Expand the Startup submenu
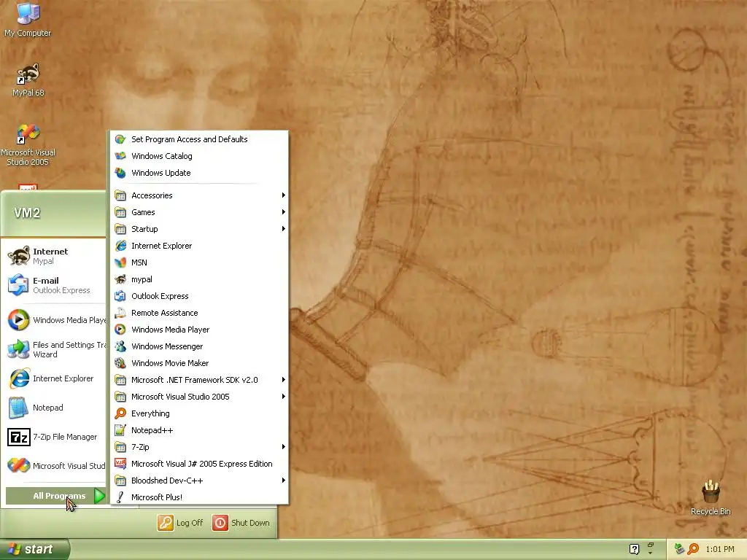The image size is (747, 560). pyautogui.click(x=199, y=228)
